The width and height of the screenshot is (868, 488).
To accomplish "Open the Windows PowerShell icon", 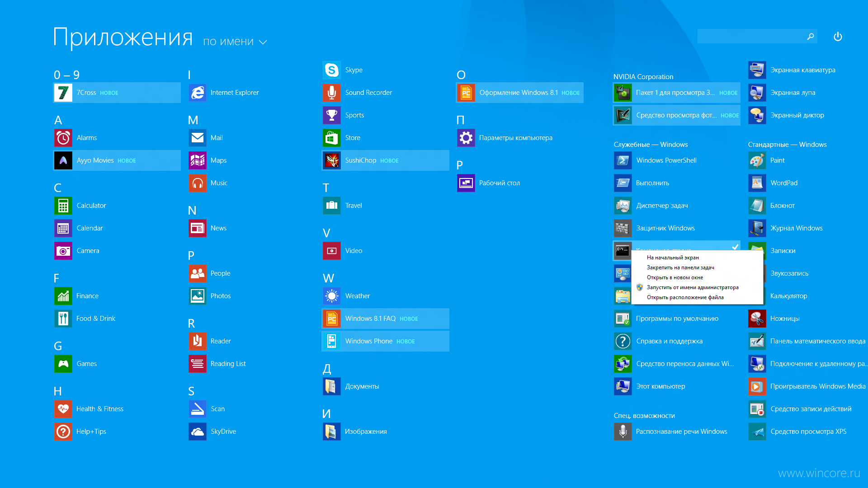I will point(623,160).
